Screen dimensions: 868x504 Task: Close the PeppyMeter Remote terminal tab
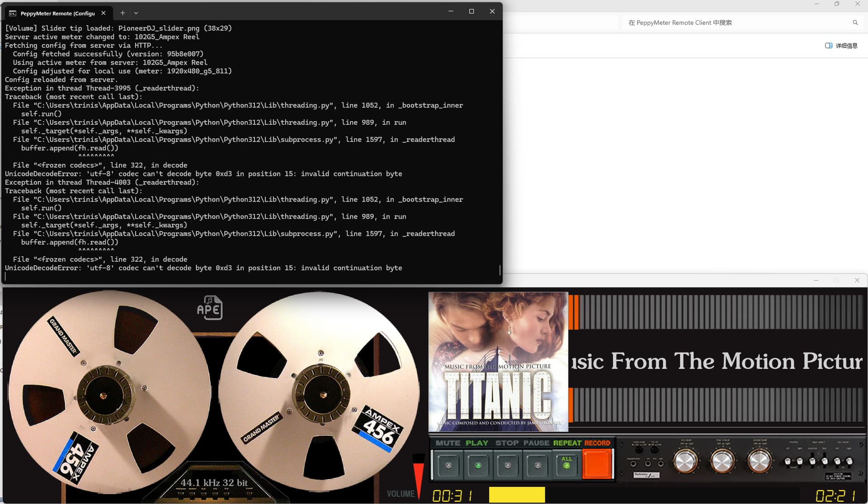pyautogui.click(x=104, y=13)
